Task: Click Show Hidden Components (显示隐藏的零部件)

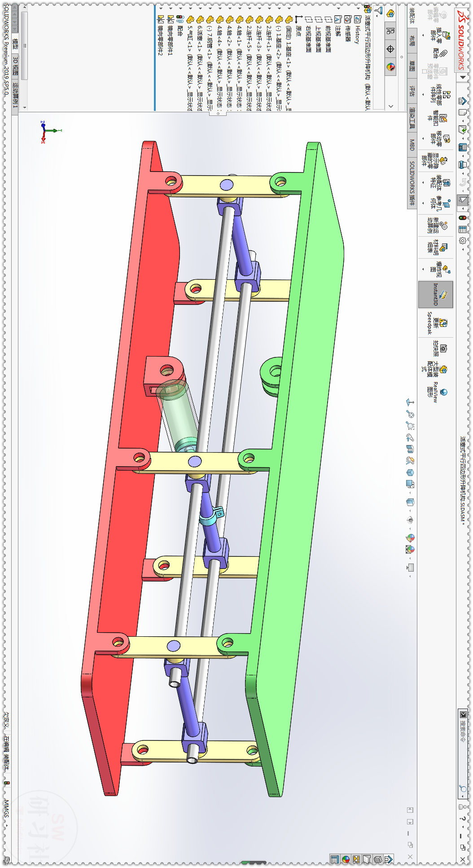Action: [x=435, y=162]
